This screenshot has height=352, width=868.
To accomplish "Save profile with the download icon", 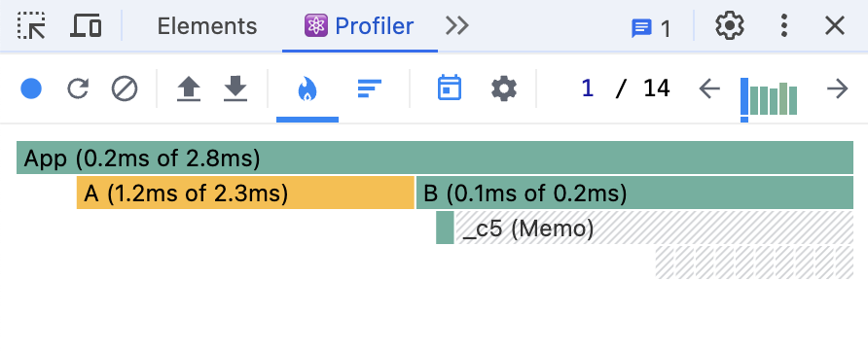I will point(235,88).
